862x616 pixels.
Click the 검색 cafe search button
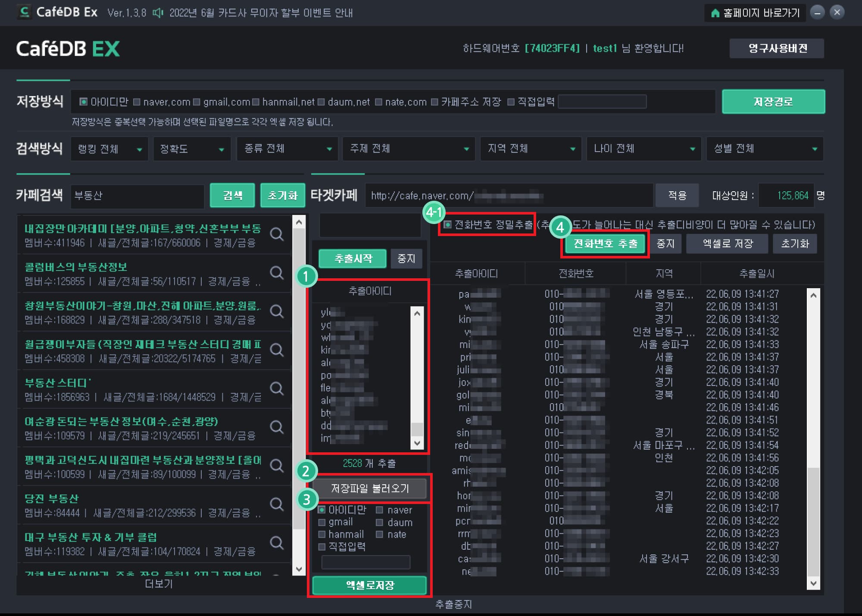point(232,196)
